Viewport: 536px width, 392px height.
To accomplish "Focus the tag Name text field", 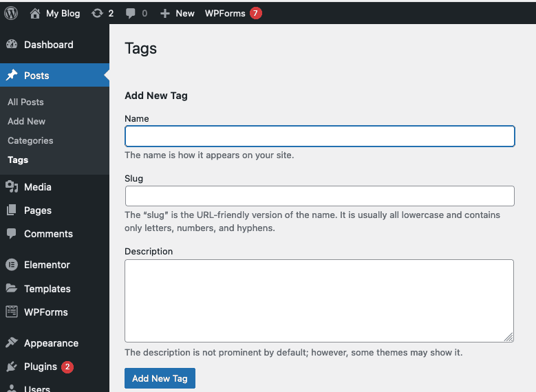I will coord(319,136).
